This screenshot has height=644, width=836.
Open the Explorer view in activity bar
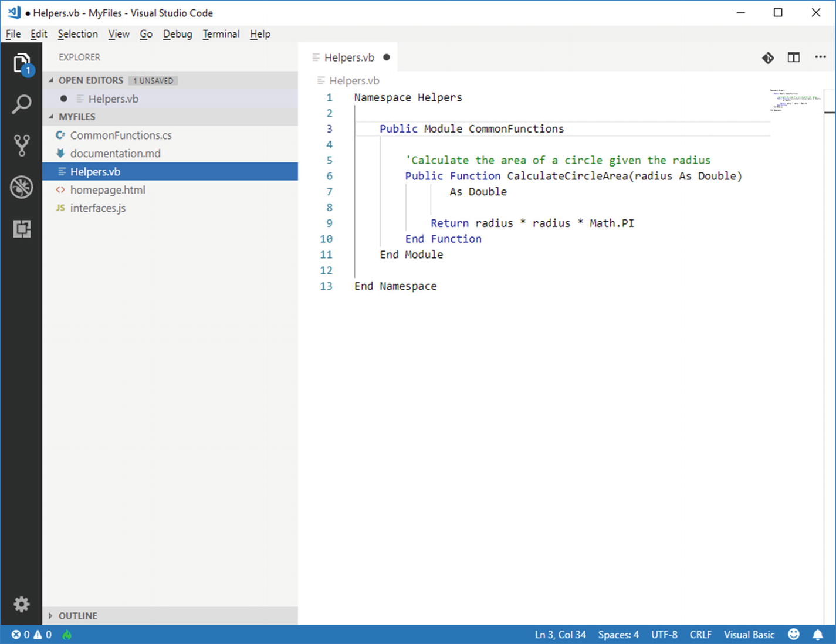pyautogui.click(x=22, y=63)
